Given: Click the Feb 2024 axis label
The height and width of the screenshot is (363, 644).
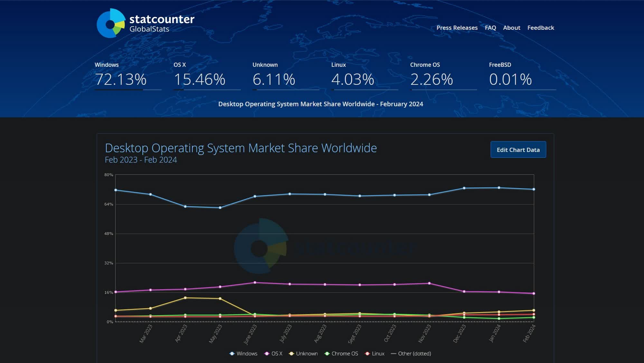Looking at the screenshot, I should coord(529,333).
